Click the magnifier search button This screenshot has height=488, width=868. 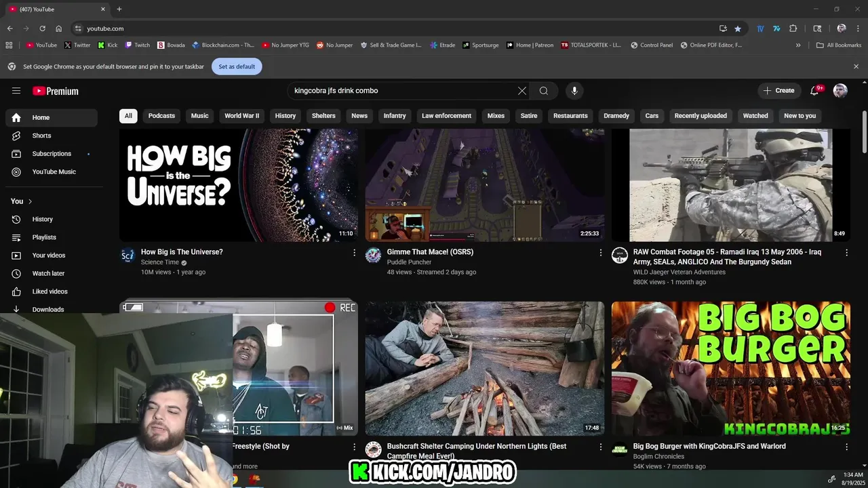(x=544, y=91)
